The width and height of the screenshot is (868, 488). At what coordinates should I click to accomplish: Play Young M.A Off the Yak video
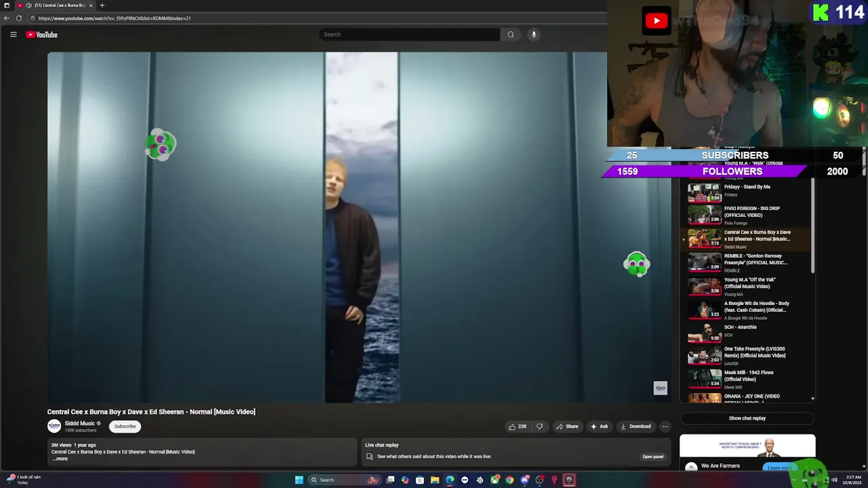click(x=746, y=286)
